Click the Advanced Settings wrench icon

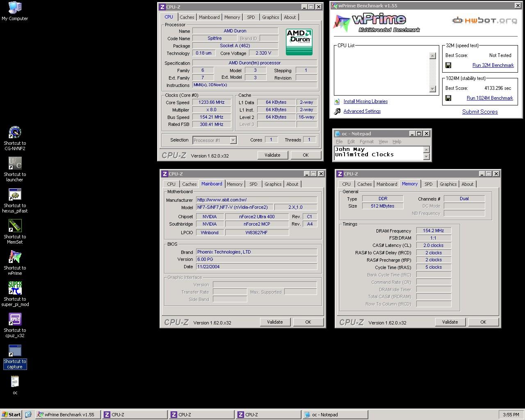pyautogui.click(x=337, y=111)
